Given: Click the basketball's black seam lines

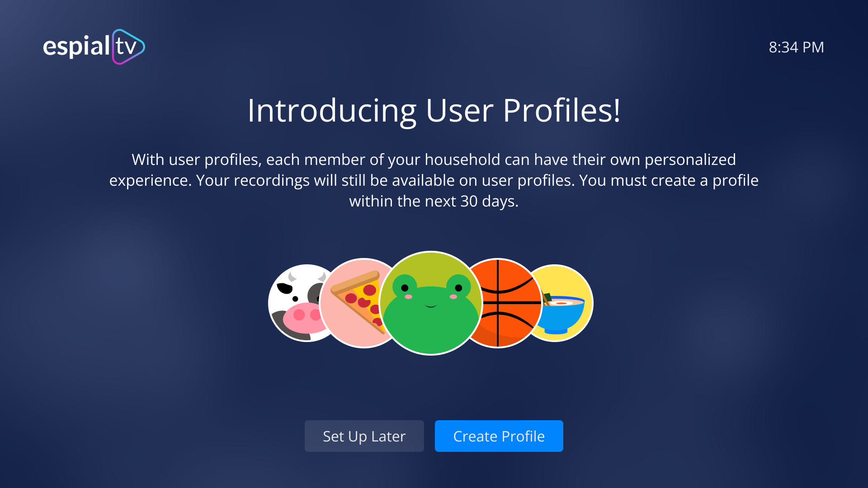Looking at the screenshot, I should click(498, 303).
